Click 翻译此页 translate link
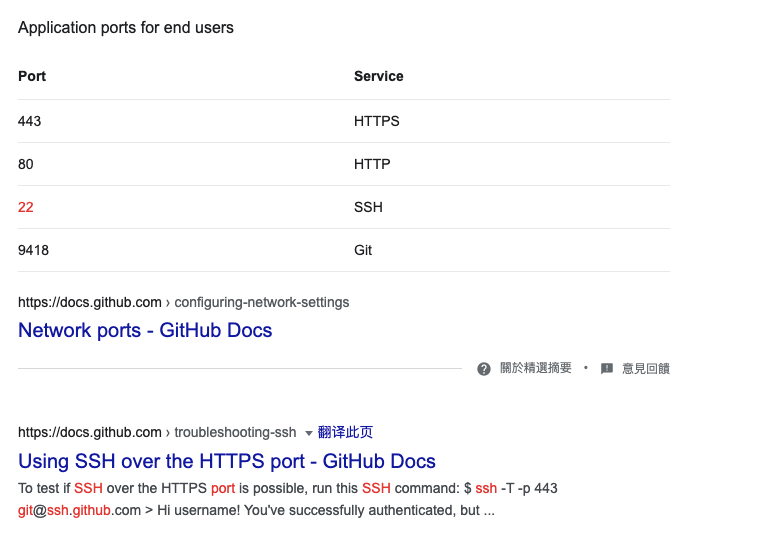 click(x=345, y=432)
